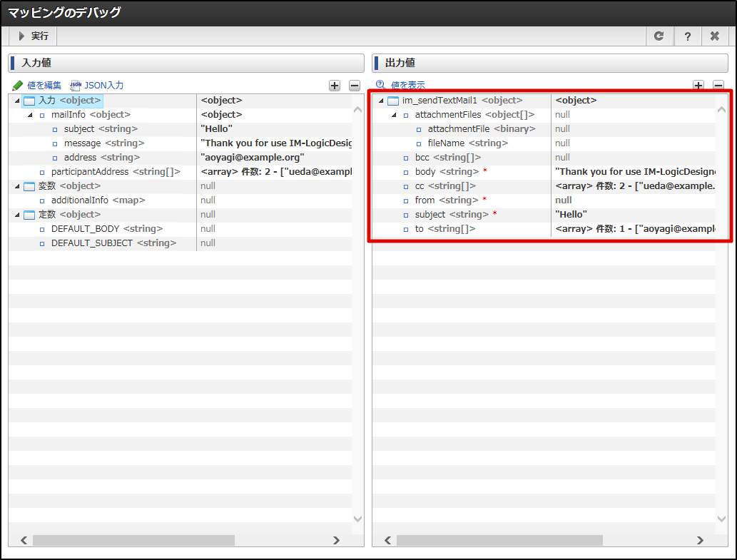Collapse the mailInfo <object> node

click(x=30, y=115)
